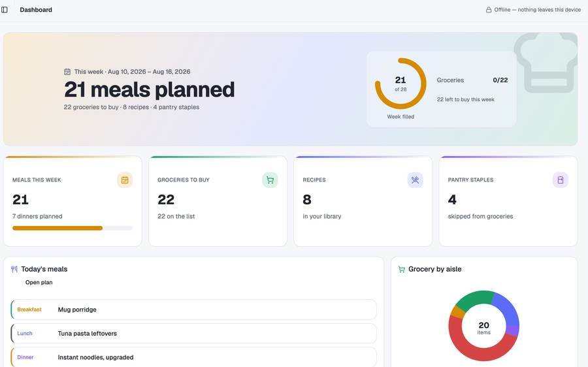Click the calendar icon next to This week
This screenshot has width=588, height=367.
pyautogui.click(x=67, y=72)
